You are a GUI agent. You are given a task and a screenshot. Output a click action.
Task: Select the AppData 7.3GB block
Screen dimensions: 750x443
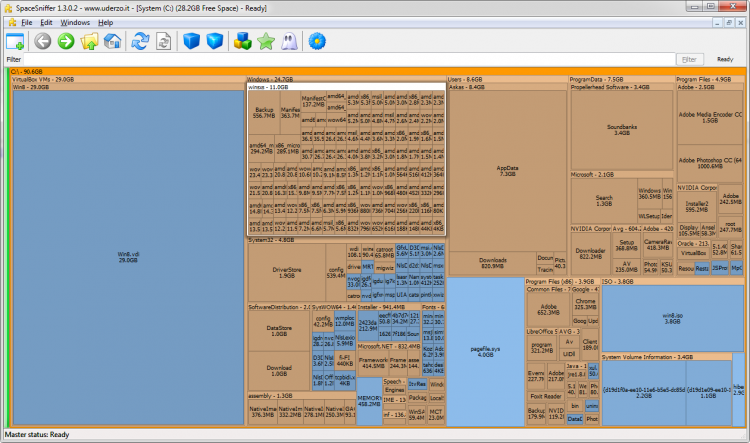click(507, 171)
